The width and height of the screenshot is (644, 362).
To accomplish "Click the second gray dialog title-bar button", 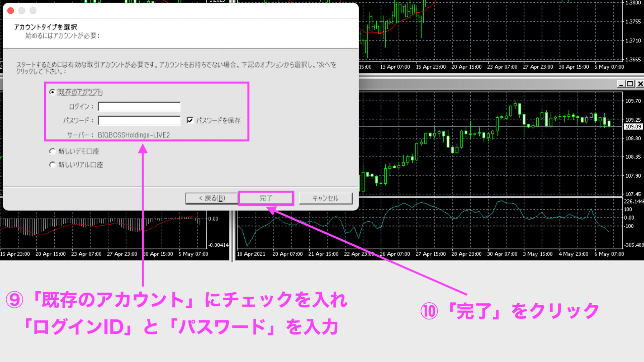I will point(22,11).
